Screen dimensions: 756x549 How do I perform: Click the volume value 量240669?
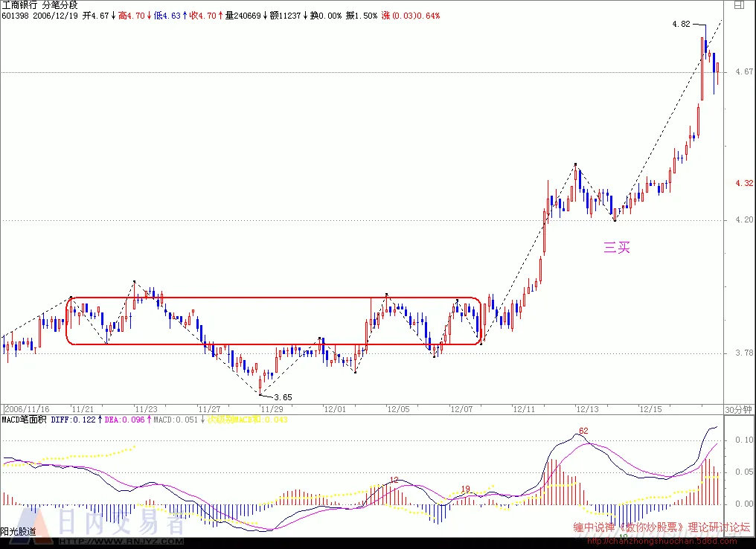(243, 16)
